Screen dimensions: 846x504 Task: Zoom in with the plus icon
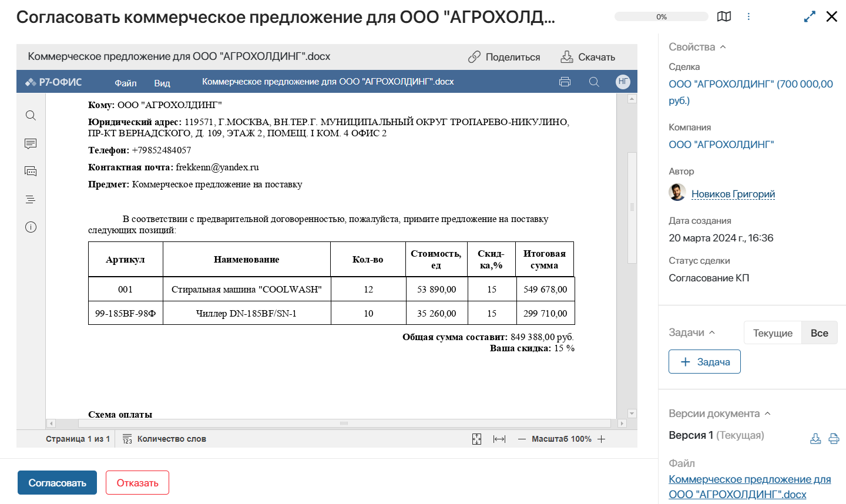pyautogui.click(x=601, y=439)
